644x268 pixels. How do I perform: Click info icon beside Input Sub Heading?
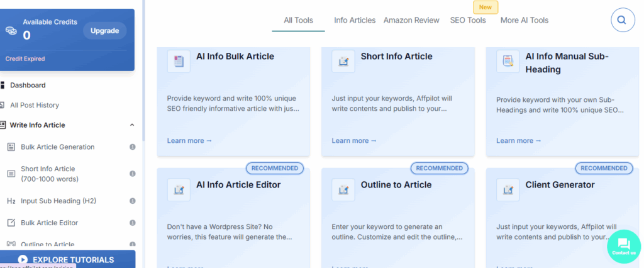(x=132, y=201)
